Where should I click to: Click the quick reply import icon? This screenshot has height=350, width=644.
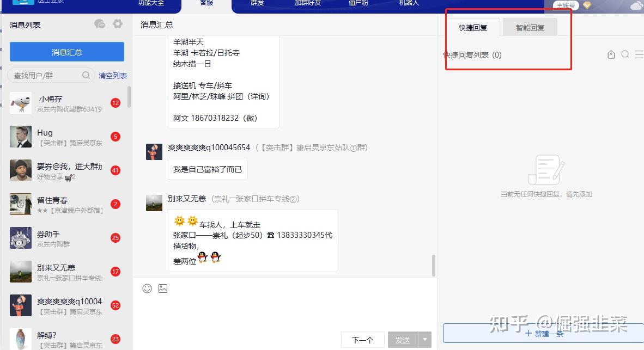coord(611,54)
